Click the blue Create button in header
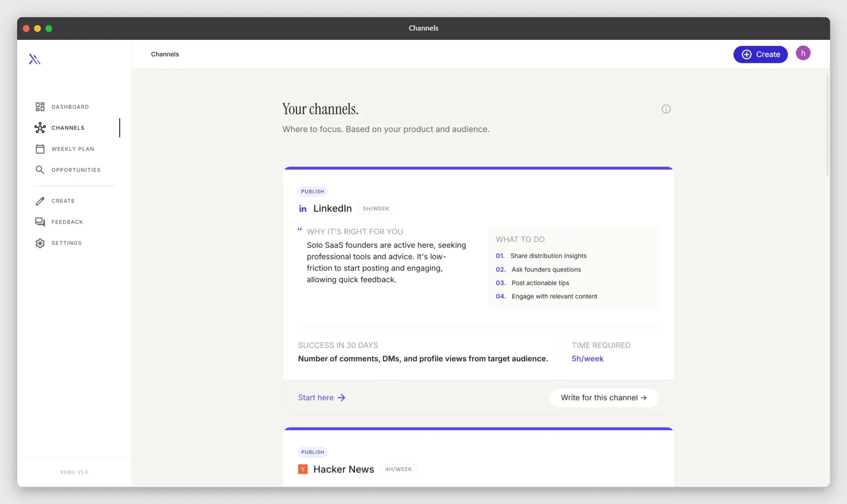The image size is (847, 504). [760, 54]
